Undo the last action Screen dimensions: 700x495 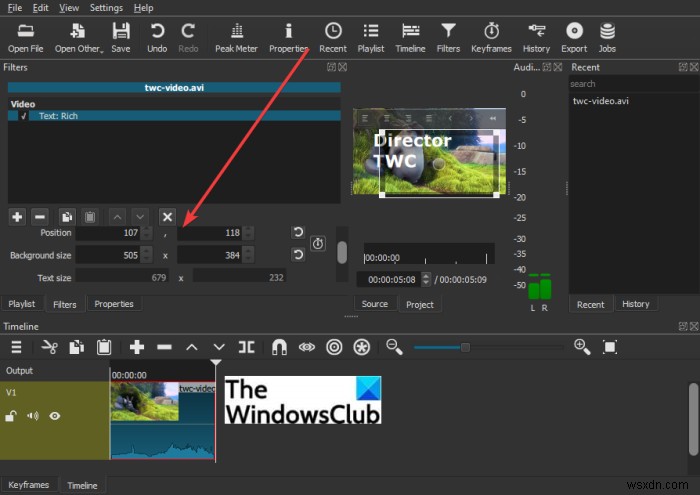point(157,38)
